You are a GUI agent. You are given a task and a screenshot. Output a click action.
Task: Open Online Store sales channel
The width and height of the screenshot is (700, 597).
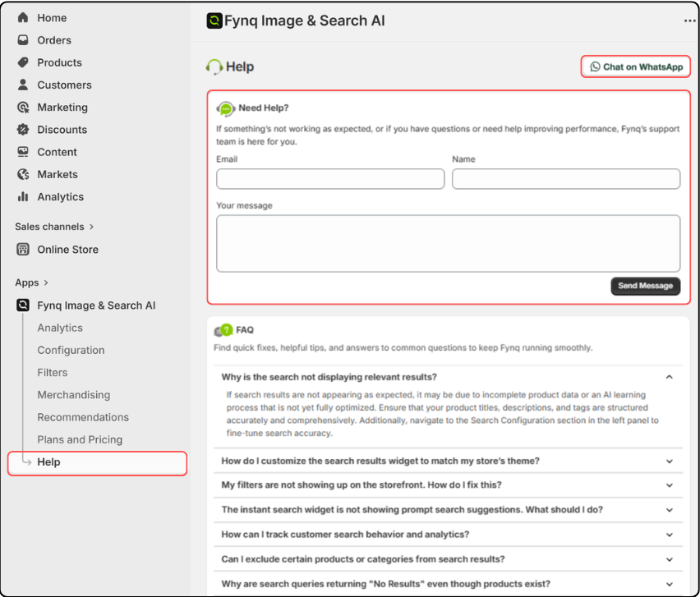[68, 249]
